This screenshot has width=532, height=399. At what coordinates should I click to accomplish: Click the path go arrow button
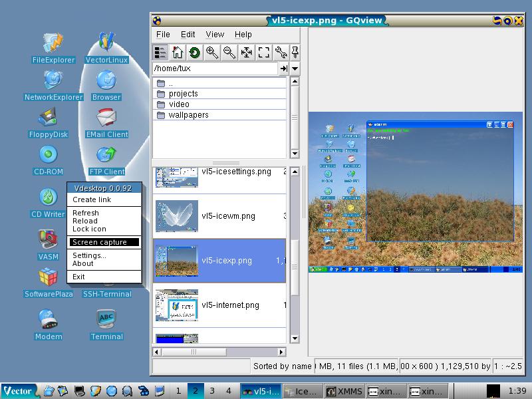coord(283,68)
